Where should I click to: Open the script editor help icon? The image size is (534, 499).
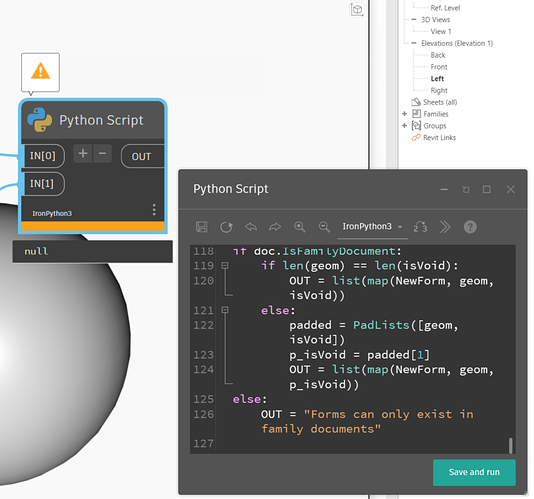pyautogui.click(x=470, y=227)
